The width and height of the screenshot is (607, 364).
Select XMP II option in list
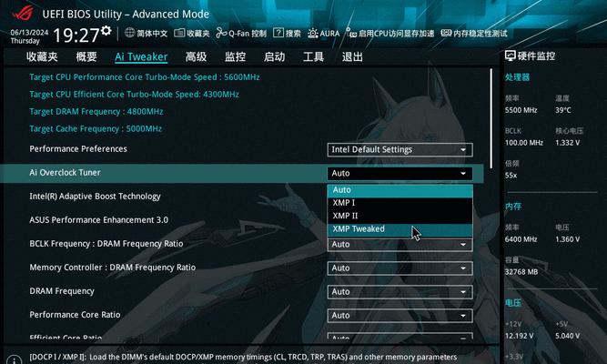(400, 216)
